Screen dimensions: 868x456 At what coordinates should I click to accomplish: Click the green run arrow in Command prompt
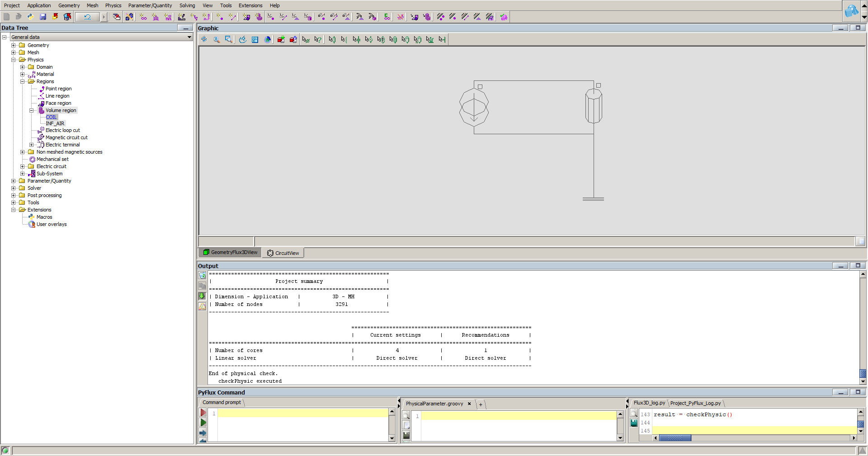[x=203, y=423]
